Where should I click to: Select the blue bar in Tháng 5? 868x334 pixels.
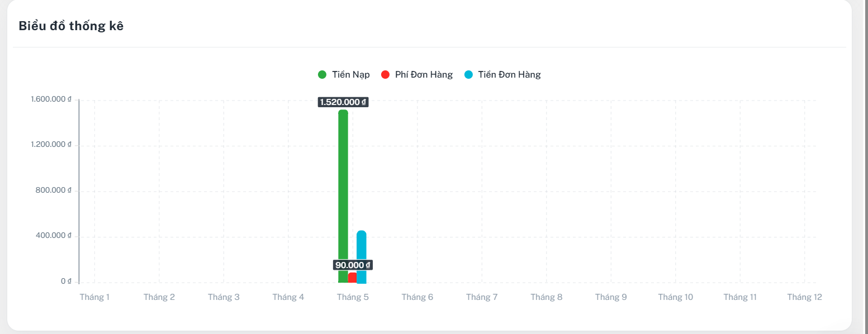tap(362, 257)
